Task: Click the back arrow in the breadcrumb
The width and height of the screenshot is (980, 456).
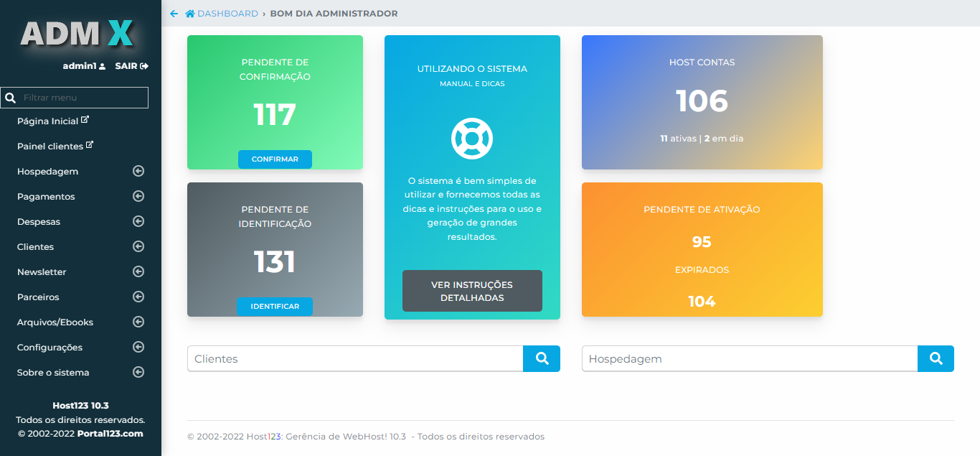Action: coord(174,14)
